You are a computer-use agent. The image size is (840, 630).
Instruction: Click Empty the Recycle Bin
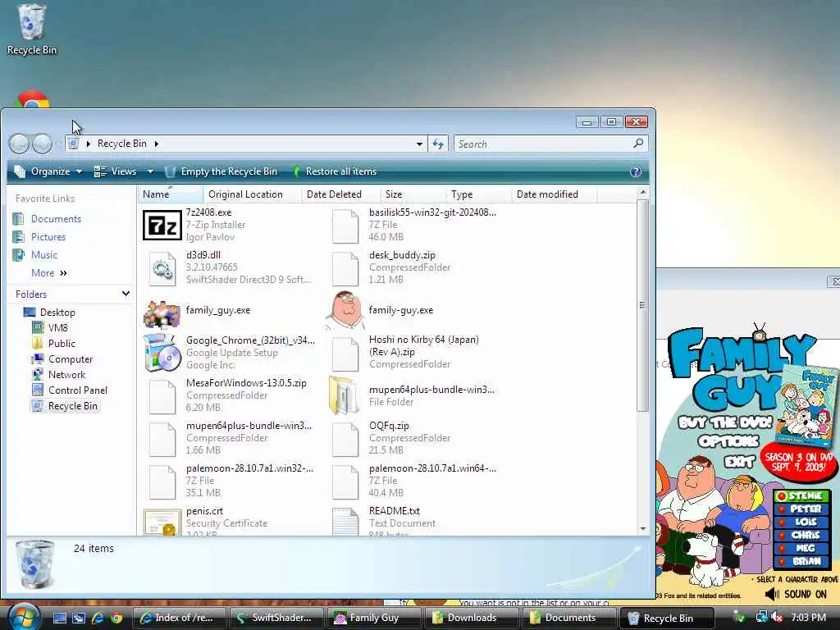(221, 171)
